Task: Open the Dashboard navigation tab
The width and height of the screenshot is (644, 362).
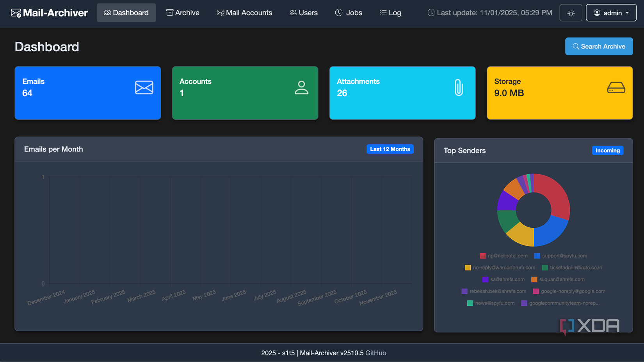Action: pyautogui.click(x=126, y=13)
